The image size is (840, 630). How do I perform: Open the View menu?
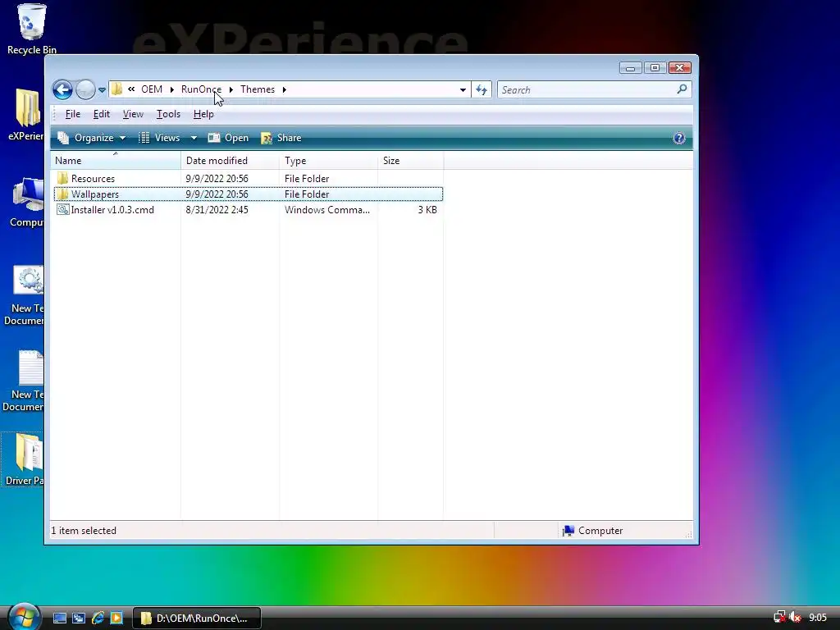pos(133,114)
